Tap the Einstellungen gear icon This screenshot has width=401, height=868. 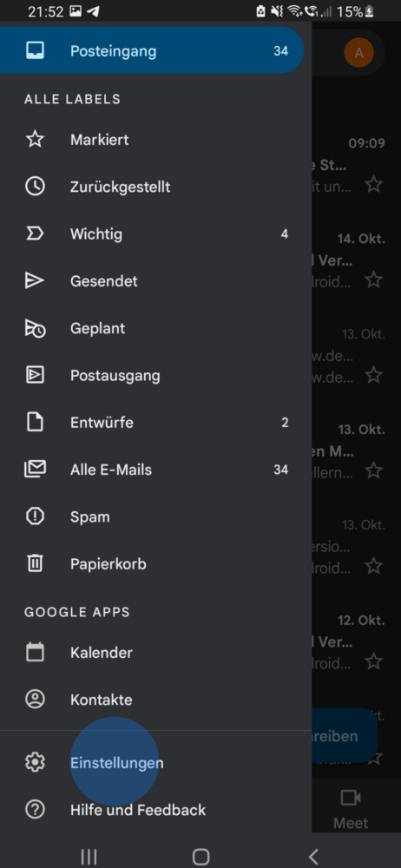pos(35,763)
